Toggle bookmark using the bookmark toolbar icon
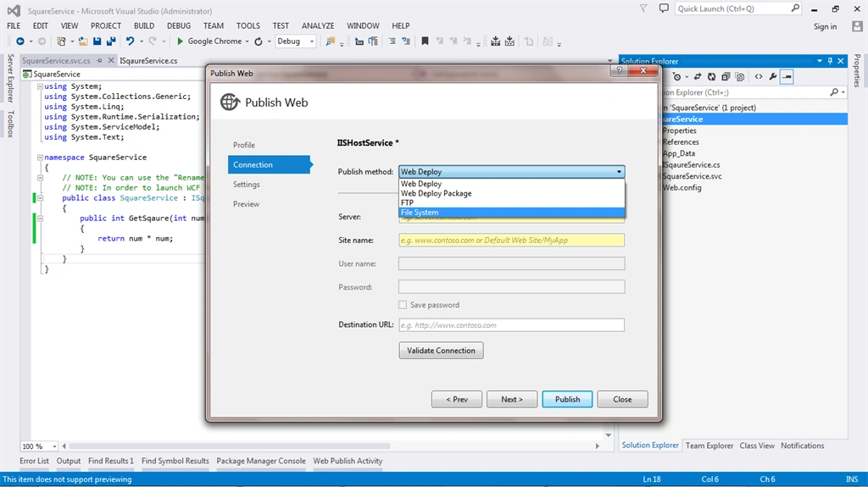The image size is (868, 487). coord(426,42)
